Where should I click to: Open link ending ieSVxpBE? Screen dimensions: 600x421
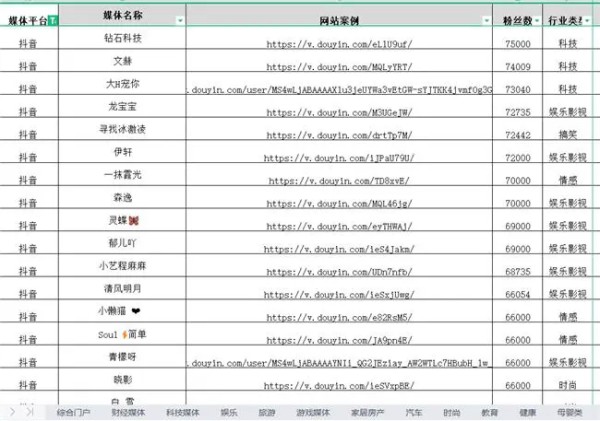pyautogui.click(x=339, y=385)
